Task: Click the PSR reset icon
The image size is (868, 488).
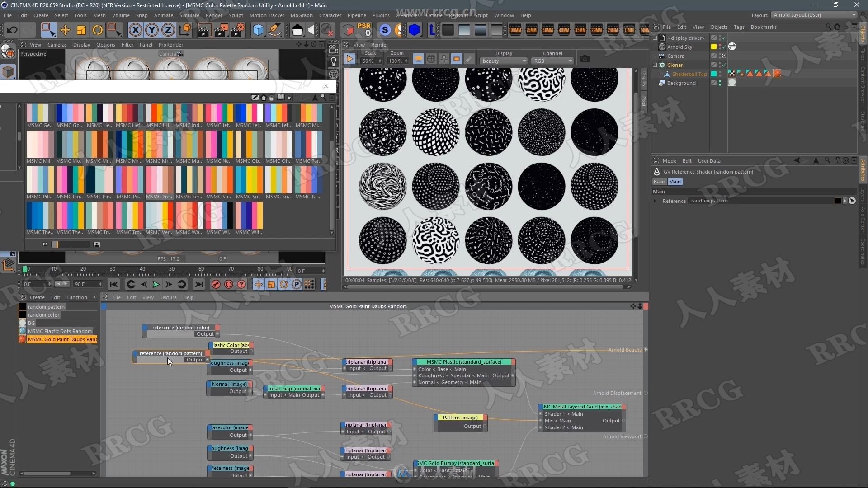Action: click(x=364, y=30)
